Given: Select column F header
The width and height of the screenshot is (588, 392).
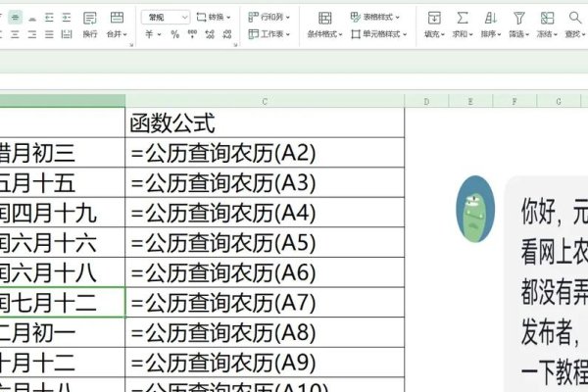Looking at the screenshot, I should [514, 101].
